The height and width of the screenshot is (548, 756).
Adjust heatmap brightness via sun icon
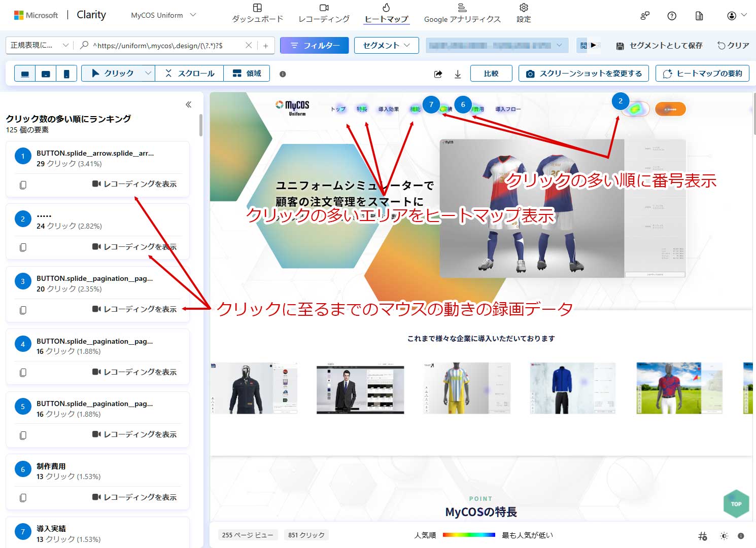[724, 536]
